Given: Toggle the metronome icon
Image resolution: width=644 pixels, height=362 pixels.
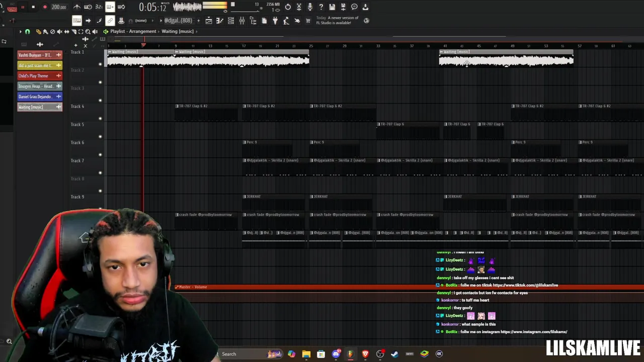Looking at the screenshot, I should 77,7.
